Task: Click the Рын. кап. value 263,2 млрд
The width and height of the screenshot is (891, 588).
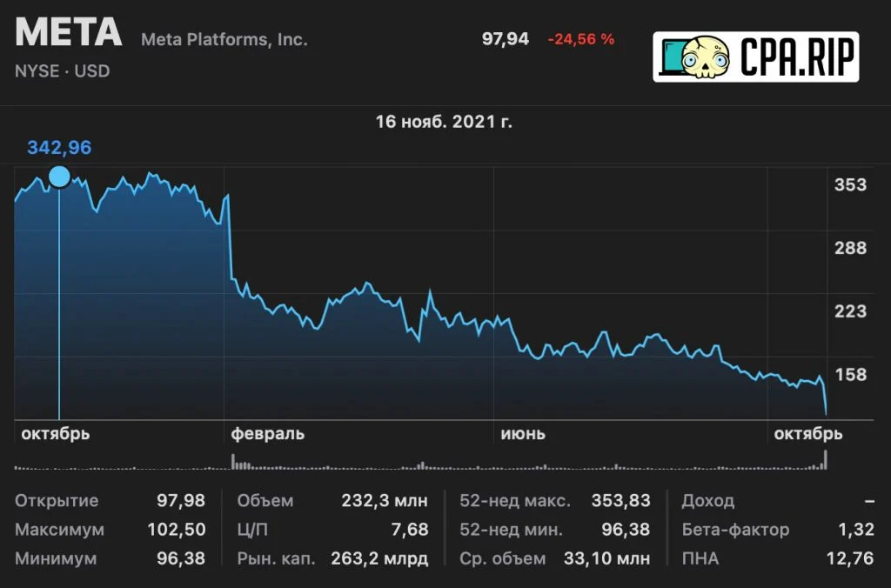Action: pyautogui.click(x=379, y=558)
